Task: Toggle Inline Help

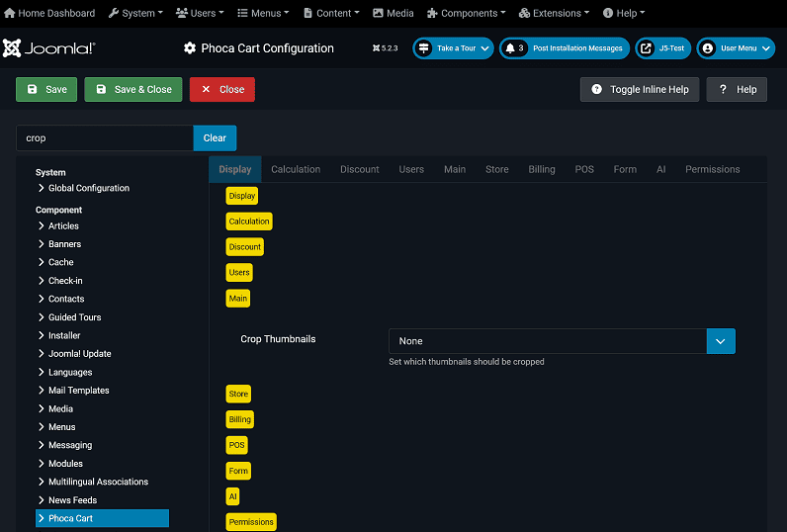Action: tap(640, 89)
